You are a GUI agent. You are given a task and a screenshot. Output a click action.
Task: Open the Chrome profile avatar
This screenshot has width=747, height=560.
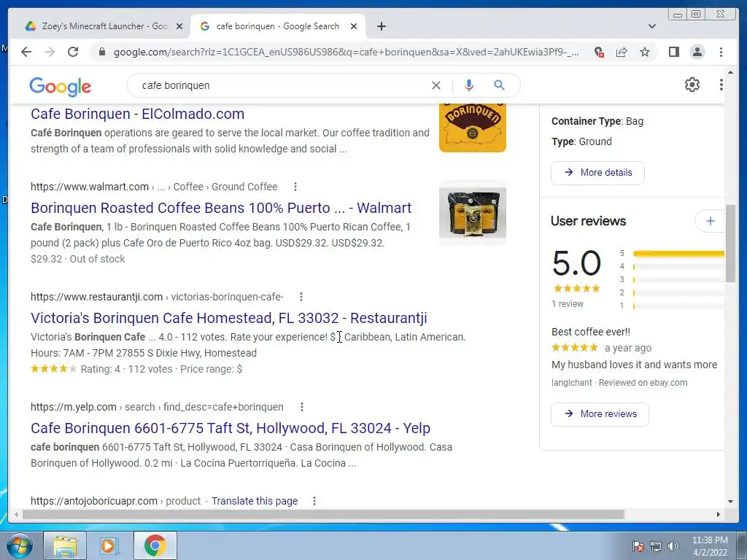pos(697,52)
